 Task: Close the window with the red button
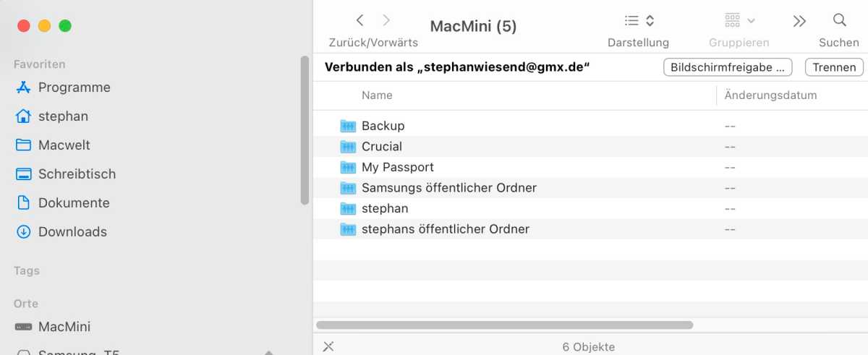(x=23, y=26)
